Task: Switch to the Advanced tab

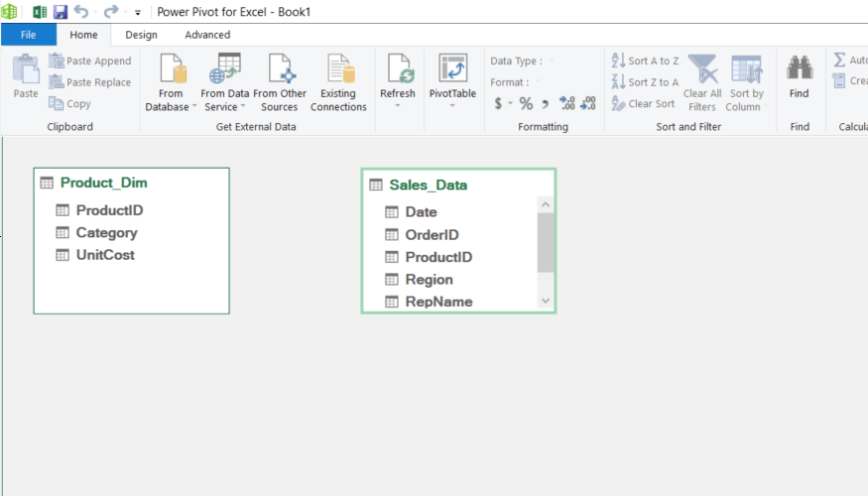Action: tap(207, 35)
